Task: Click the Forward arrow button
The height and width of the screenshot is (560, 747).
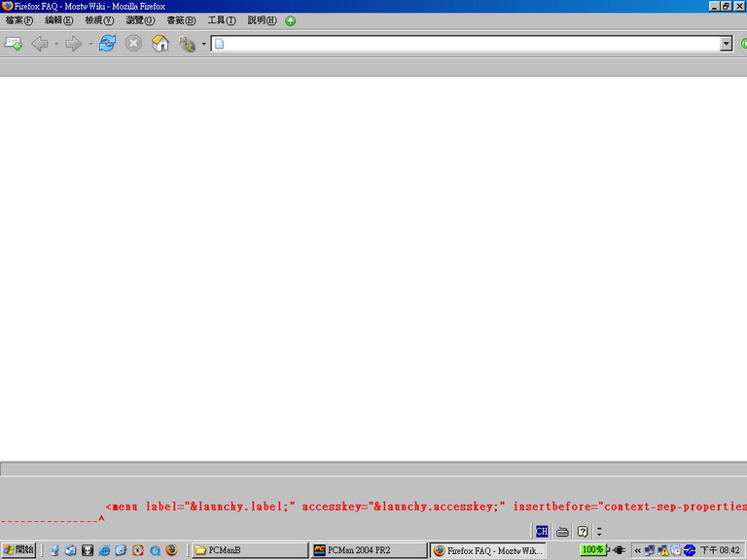Action: (x=73, y=44)
